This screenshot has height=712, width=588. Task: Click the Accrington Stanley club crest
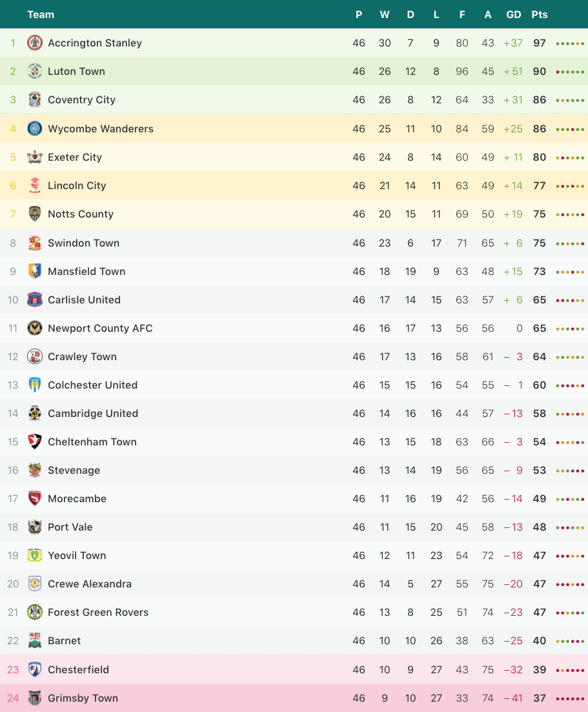34,43
